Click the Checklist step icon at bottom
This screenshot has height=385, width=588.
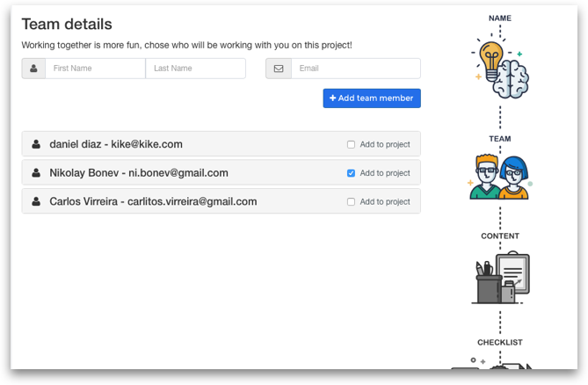491,363
